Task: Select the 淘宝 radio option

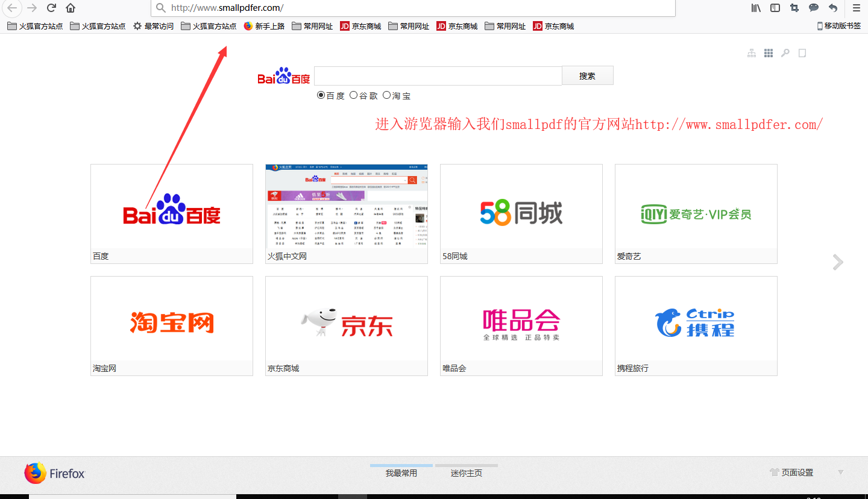Action: 387,95
